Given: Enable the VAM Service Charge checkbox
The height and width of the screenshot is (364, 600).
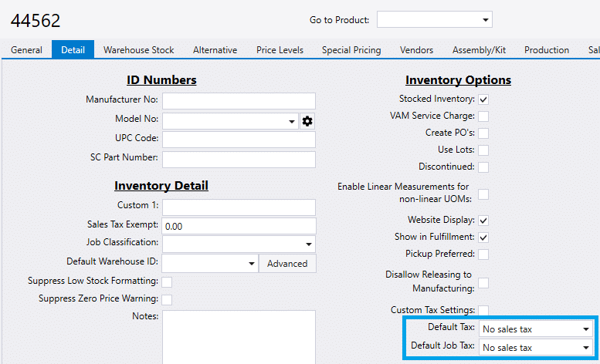Looking at the screenshot, I should point(483,116).
